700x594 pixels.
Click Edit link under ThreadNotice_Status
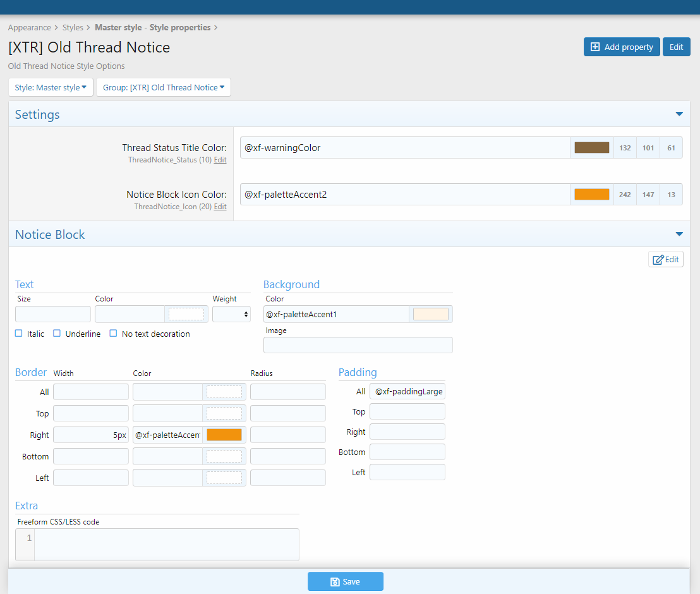pyautogui.click(x=220, y=161)
